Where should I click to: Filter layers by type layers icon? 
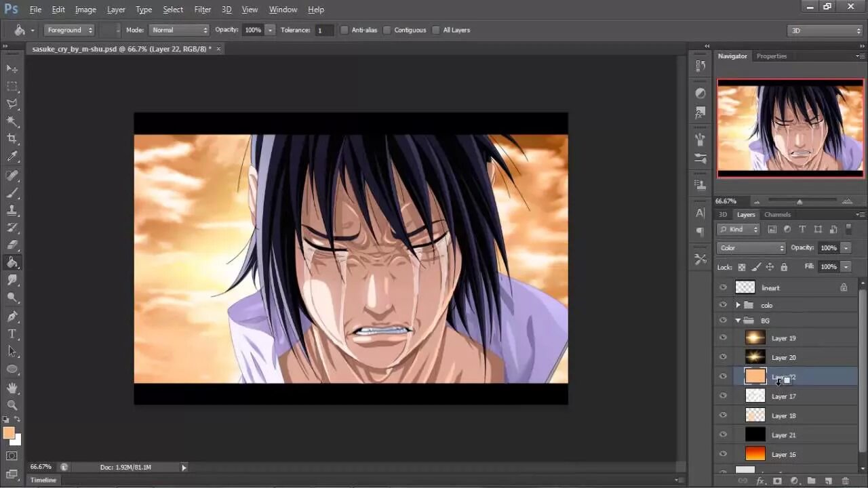802,230
